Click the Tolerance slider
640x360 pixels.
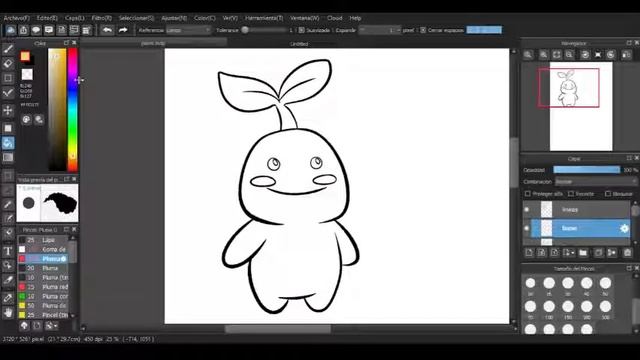264,30
